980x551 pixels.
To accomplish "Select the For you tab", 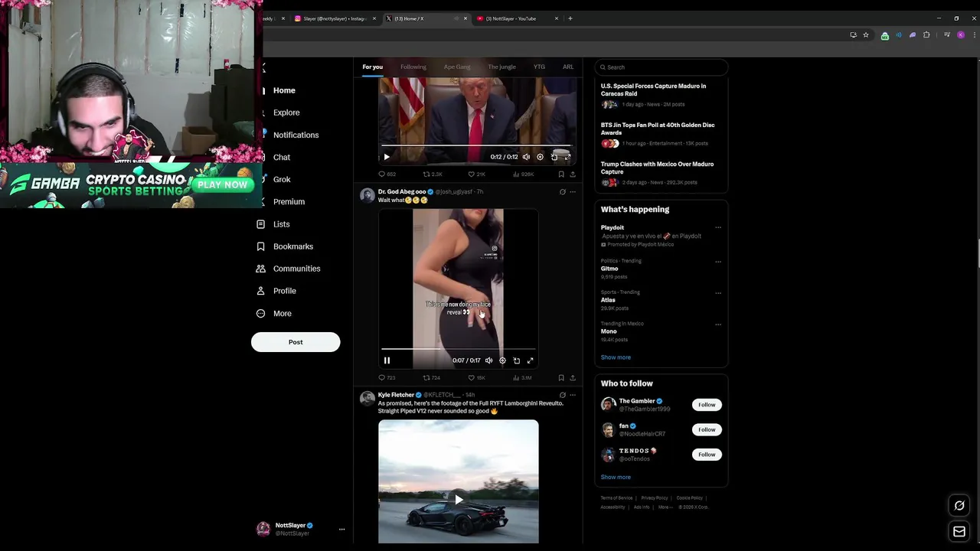I will (373, 67).
